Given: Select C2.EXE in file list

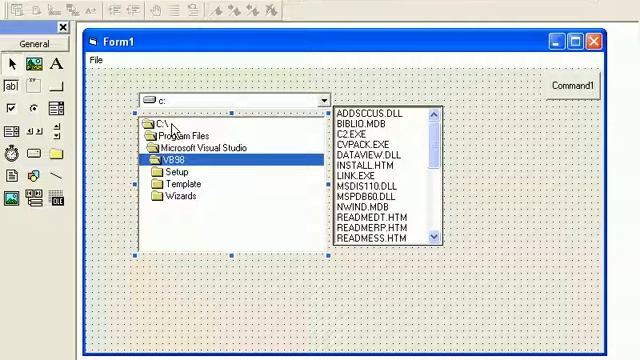Looking at the screenshot, I should 351,134.
